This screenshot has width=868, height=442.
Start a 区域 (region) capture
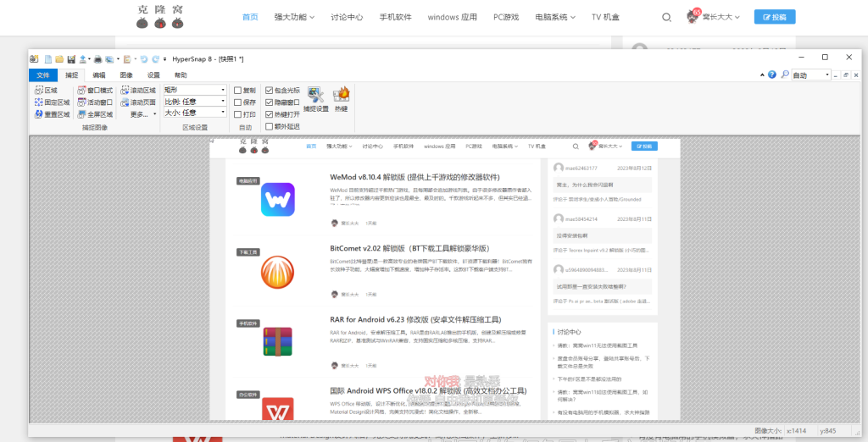[46, 90]
